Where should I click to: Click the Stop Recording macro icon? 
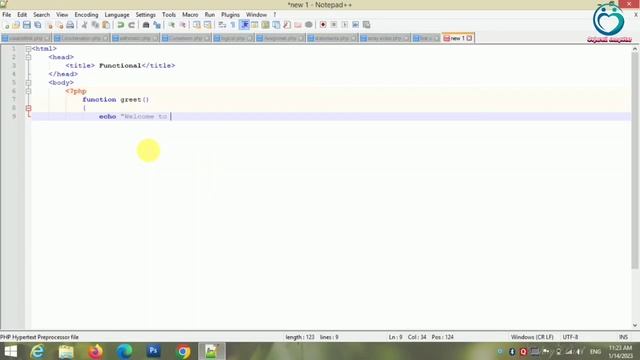point(333,25)
